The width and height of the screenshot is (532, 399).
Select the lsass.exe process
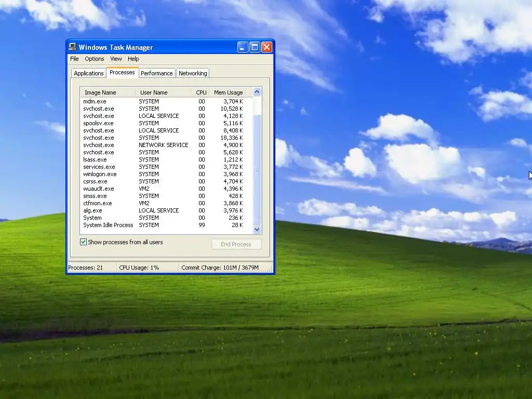tap(166, 159)
